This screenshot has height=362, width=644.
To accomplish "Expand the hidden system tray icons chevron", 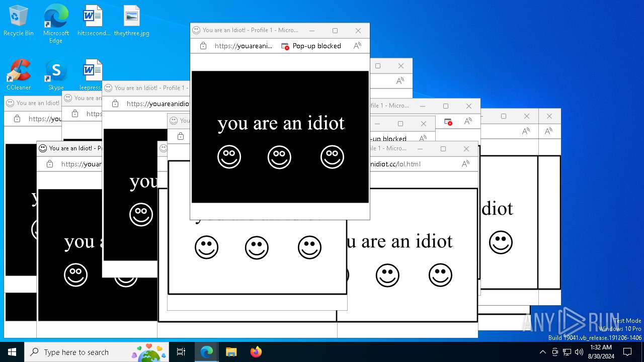I will tap(542, 352).
